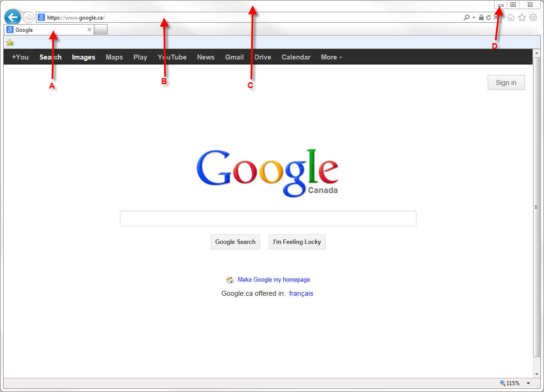Open Favorites with the star icon
Viewport: 544px width, 392px height.
[x=522, y=17]
